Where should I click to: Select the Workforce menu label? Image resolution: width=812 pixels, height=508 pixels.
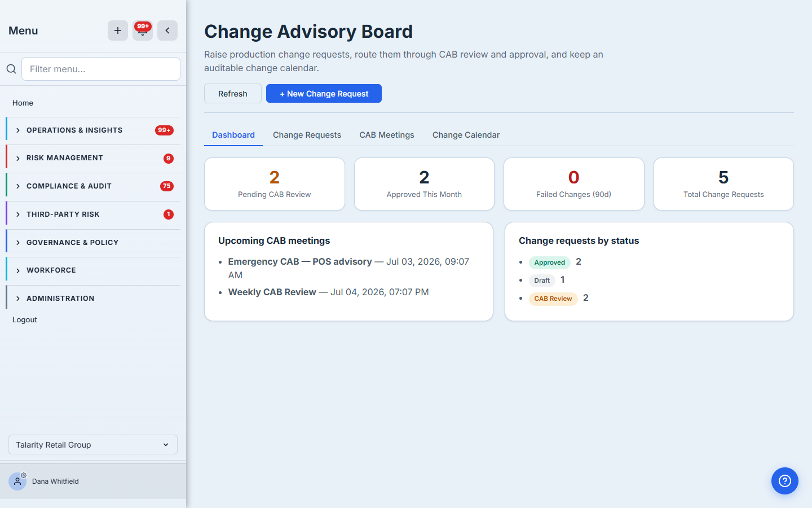51,270
